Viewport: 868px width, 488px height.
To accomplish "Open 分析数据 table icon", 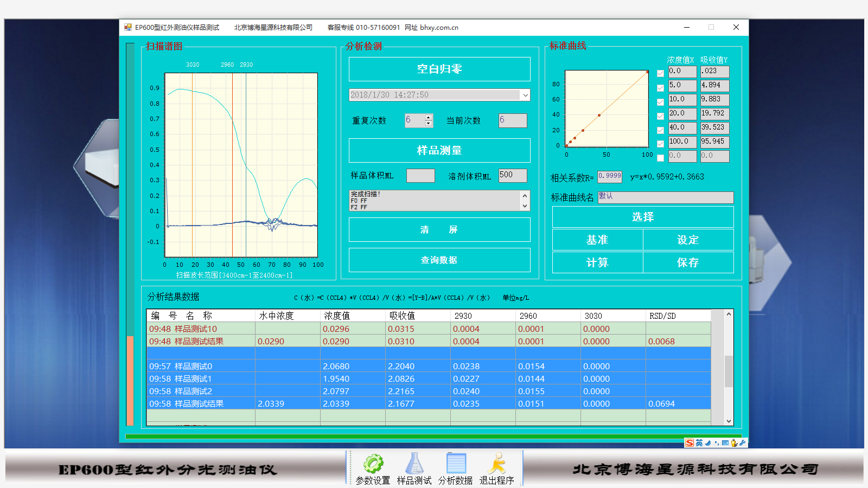I will [x=456, y=465].
